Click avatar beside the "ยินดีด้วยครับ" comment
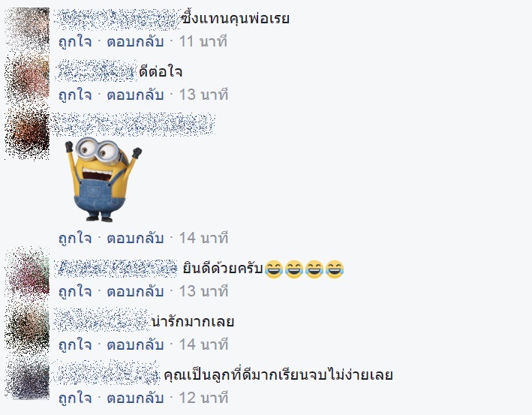 pos(28,272)
